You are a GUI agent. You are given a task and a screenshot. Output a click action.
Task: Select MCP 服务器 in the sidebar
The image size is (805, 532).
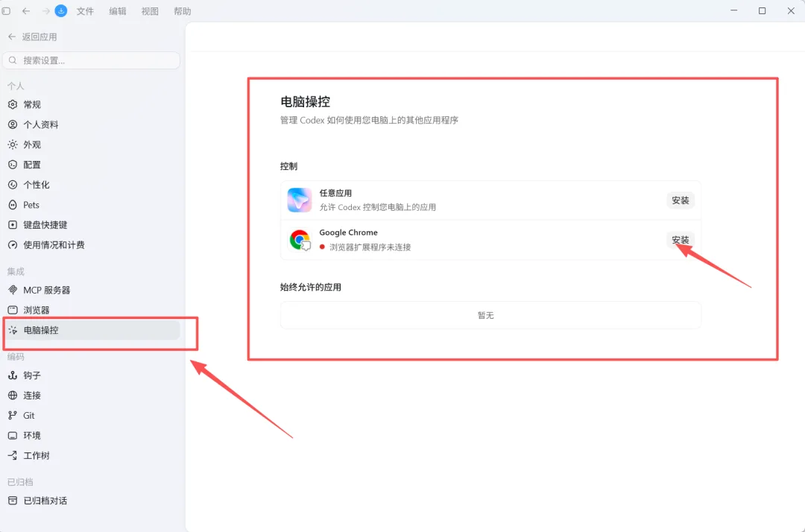[92, 290]
